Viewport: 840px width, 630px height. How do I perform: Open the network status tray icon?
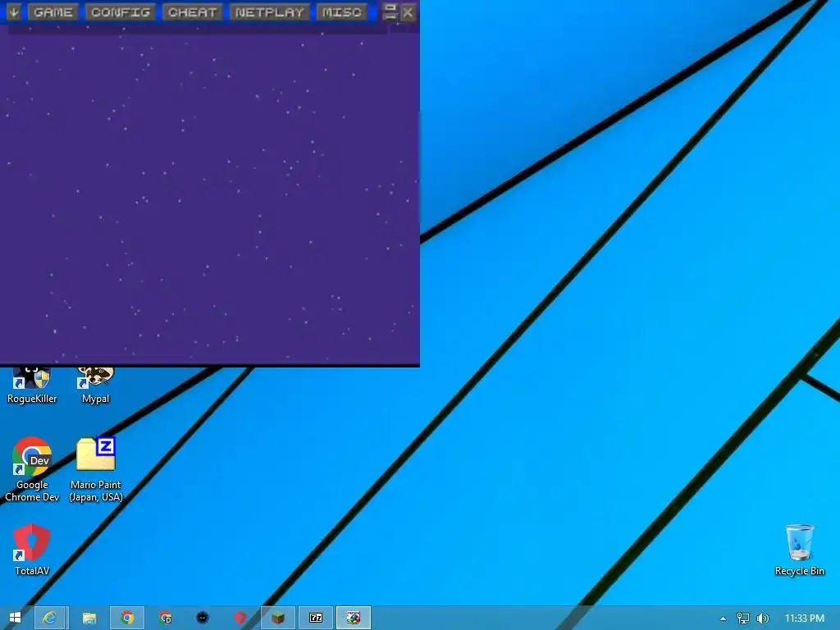[x=742, y=619]
